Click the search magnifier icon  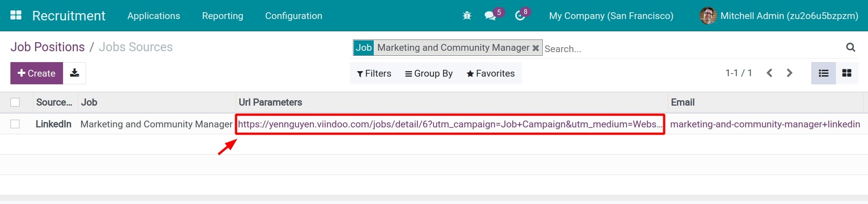point(851,47)
